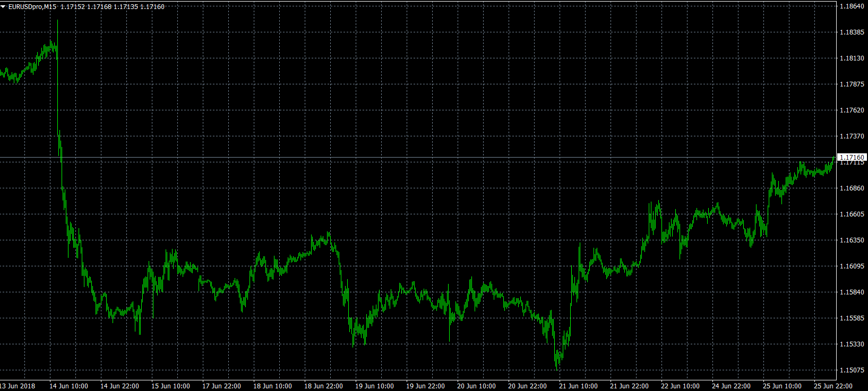Click the 17 Jun 22:00 time label
This screenshot has height=391, width=868.
point(221,386)
